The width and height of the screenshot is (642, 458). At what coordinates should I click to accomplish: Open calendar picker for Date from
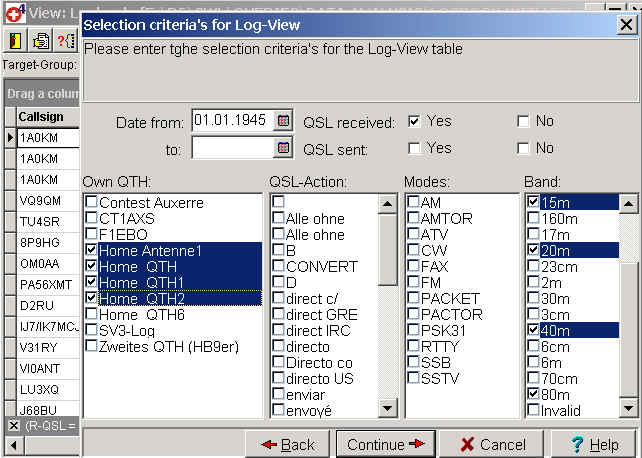283,121
